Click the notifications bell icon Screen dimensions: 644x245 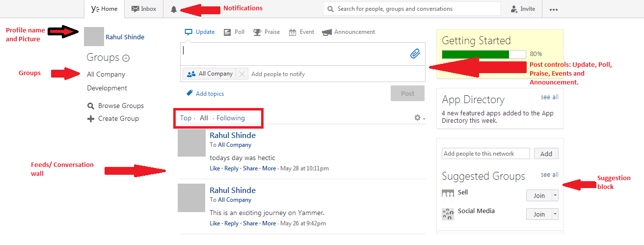(174, 9)
